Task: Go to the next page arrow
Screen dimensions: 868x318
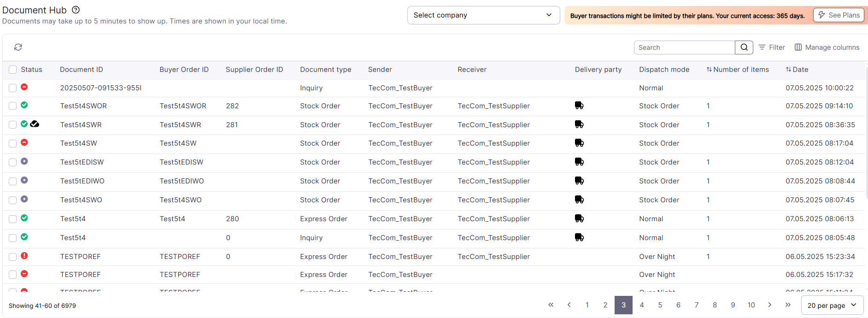Action: [769, 305]
